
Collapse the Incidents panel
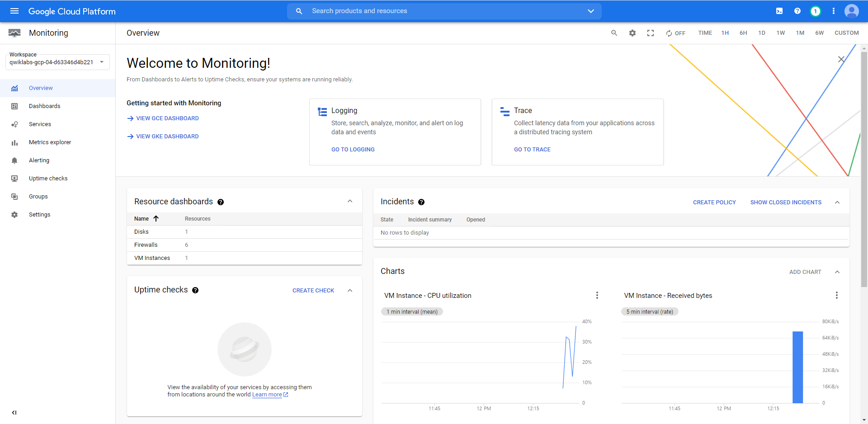pyautogui.click(x=837, y=203)
